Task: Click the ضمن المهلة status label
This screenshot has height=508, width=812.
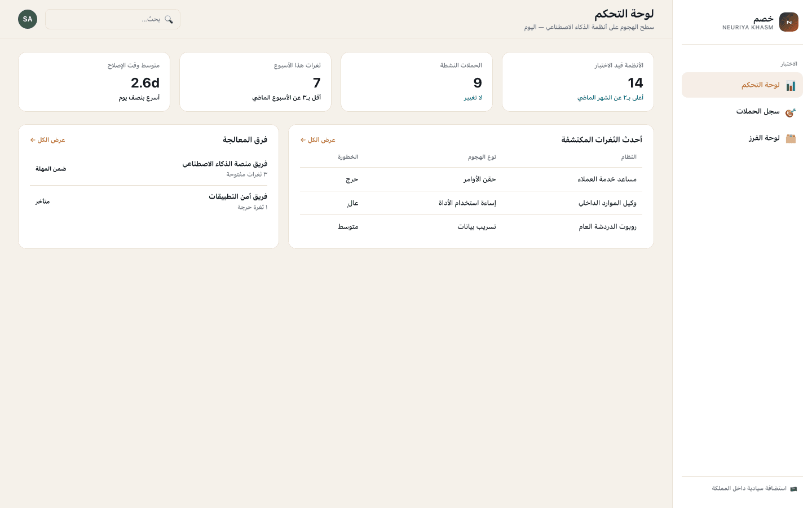Action: tap(51, 169)
